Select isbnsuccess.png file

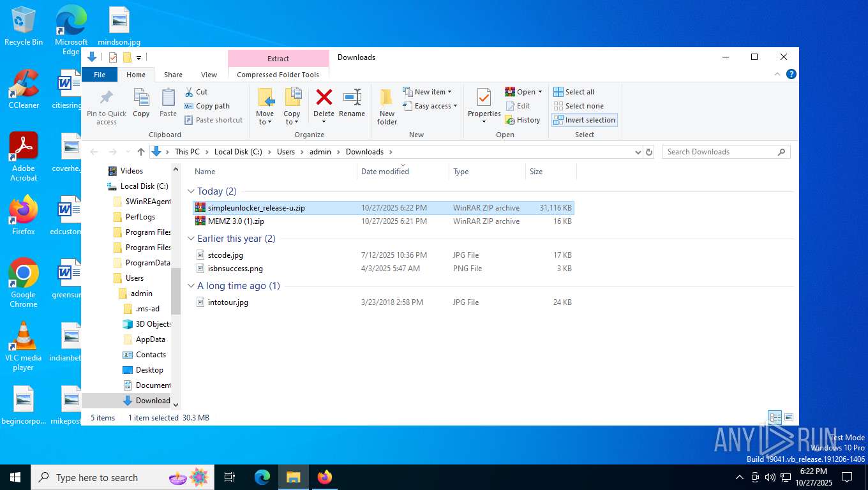click(383, 269)
